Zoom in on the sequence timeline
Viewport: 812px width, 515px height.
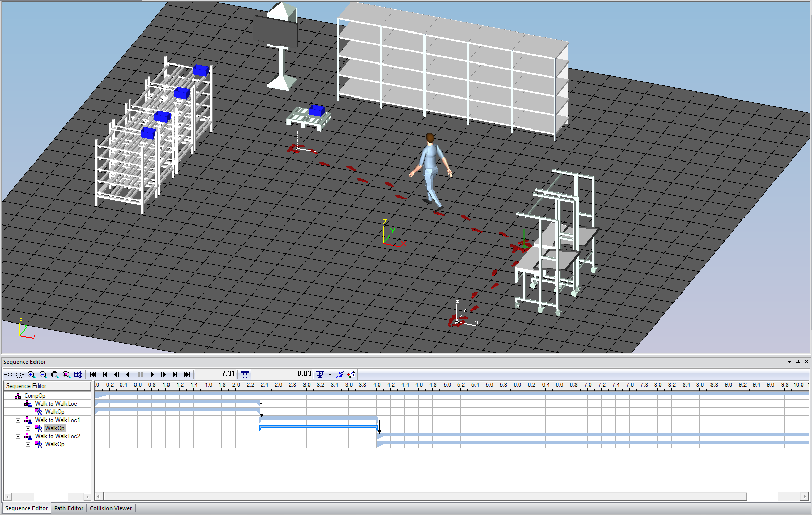(31, 375)
